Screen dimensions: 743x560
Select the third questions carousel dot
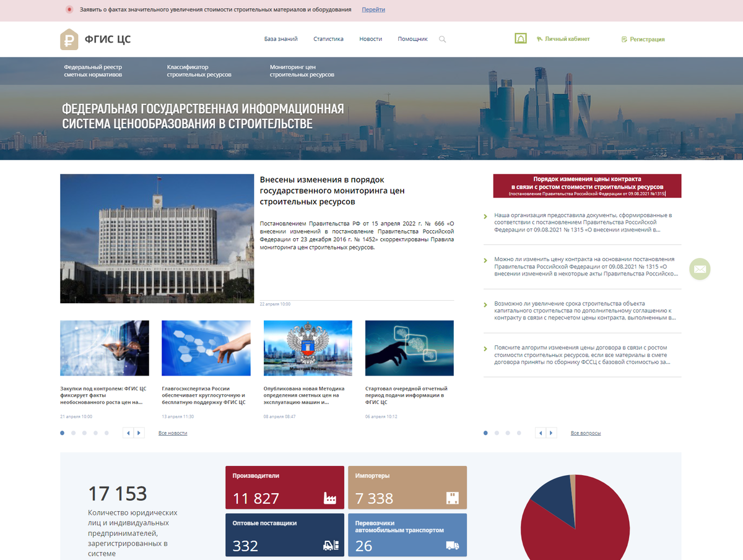[x=508, y=433]
